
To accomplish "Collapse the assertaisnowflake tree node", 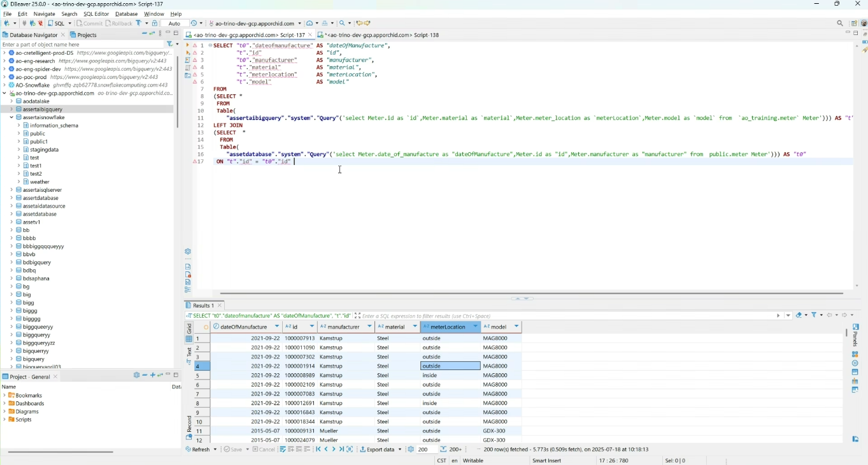I will click(x=11, y=118).
